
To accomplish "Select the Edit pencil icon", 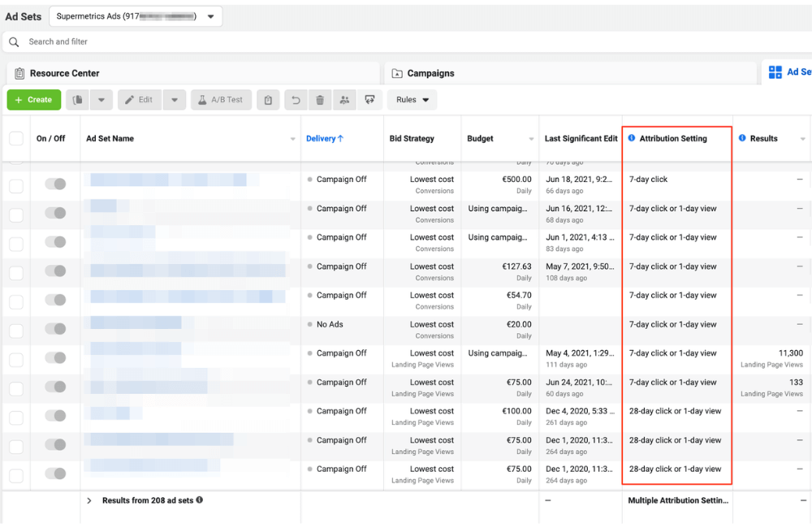I will click(138, 99).
